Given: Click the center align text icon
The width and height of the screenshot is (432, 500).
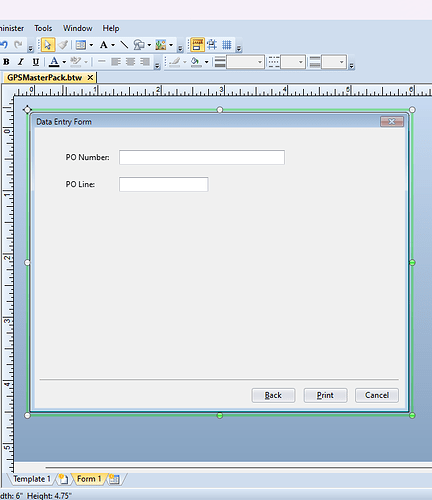Looking at the screenshot, I should [x=130, y=62].
